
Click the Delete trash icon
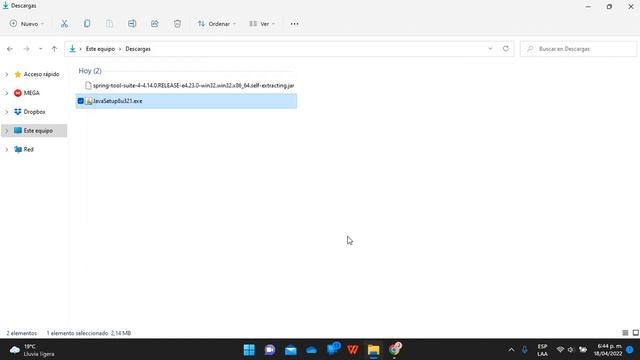point(177,24)
